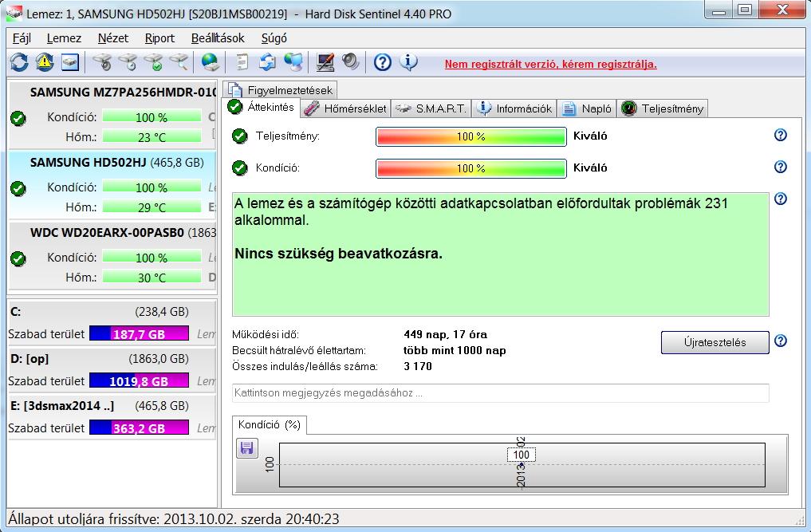Screen dimensions: 811x532
Task: Click the disk with green checkmark icon
Action: point(154,62)
